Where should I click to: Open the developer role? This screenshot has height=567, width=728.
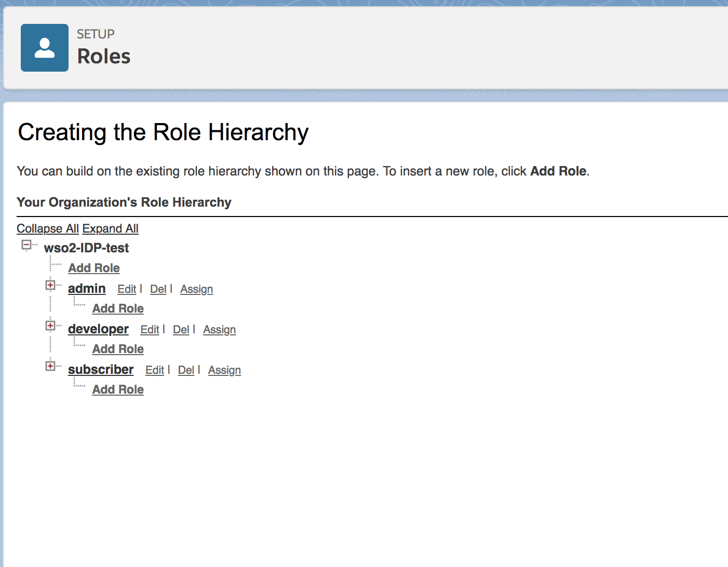coord(98,329)
